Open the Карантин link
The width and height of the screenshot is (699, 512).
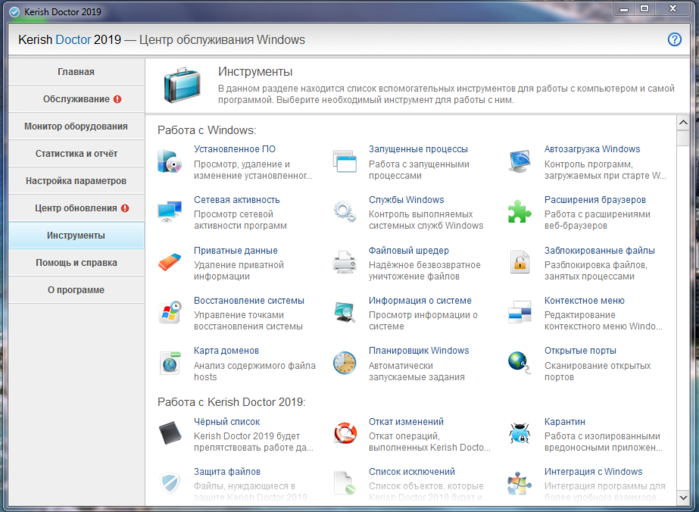564,422
